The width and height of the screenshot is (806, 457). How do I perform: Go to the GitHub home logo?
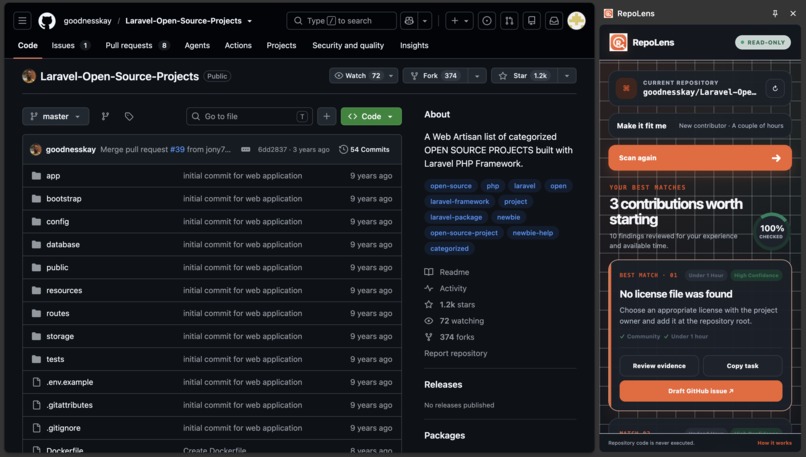pos(47,21)
